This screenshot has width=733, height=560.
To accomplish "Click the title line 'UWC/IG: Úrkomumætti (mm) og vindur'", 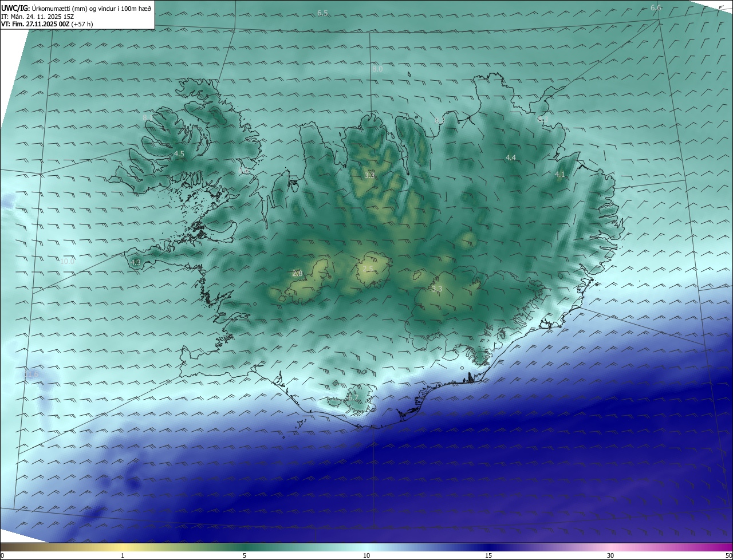I will [x=76, y=8].
